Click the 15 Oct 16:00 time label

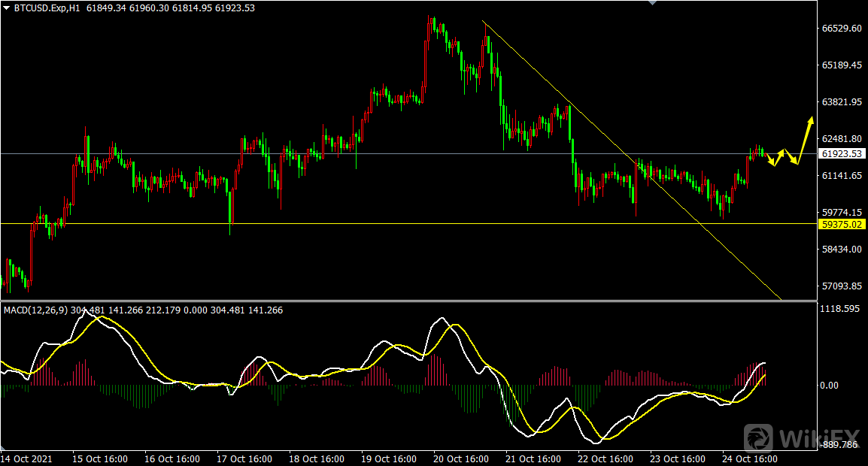pos(100,458)
